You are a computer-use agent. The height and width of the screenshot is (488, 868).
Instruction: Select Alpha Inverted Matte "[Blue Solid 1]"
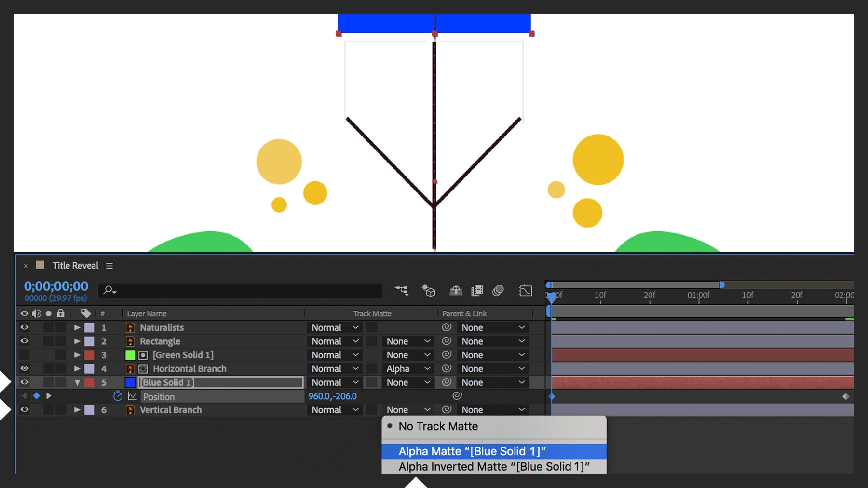point(493,466)
